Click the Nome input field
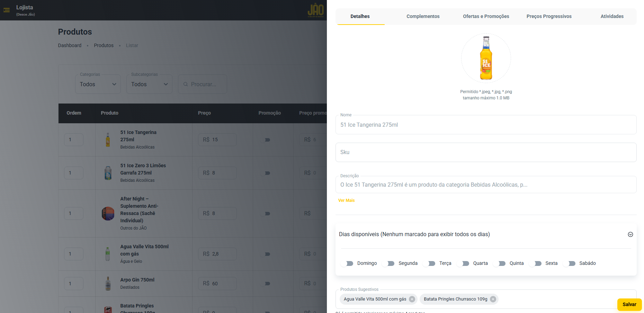Image resolution: width=644 pixels, height=313 pixels. click(x=486, y=125)
